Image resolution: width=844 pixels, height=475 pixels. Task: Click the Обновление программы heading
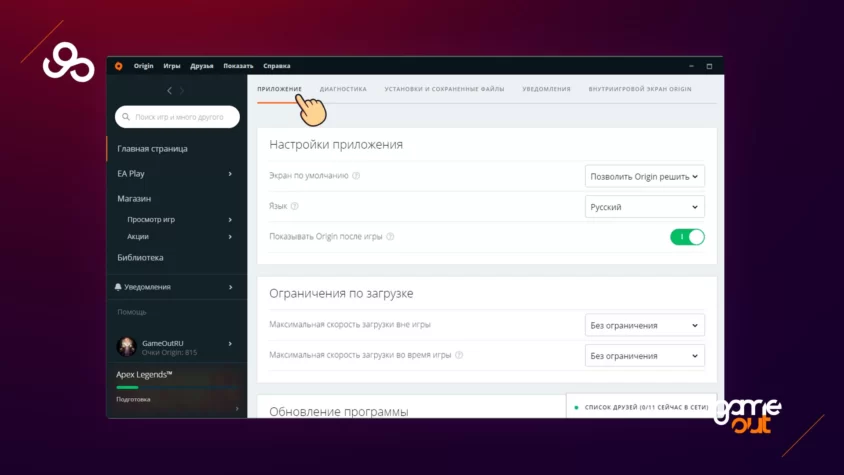[339, 411]
